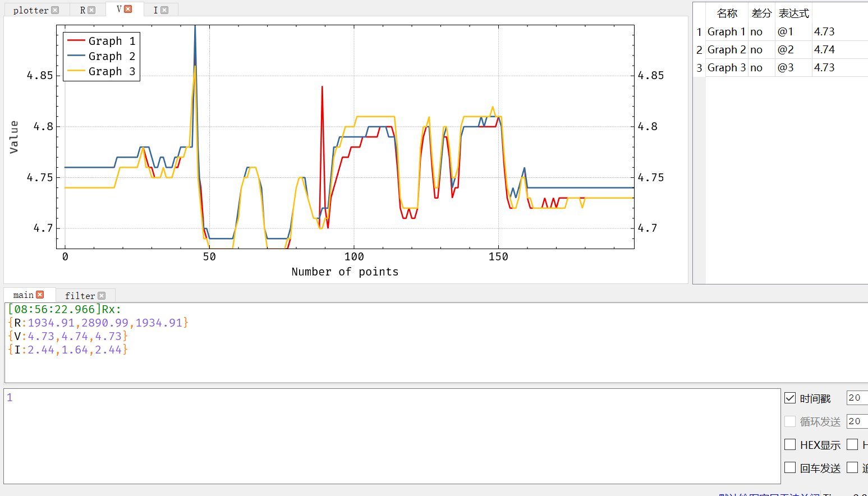Viewport: 868px width, 496px height.
Task: Open the filter tab
Action: click(x=80, y=296)
